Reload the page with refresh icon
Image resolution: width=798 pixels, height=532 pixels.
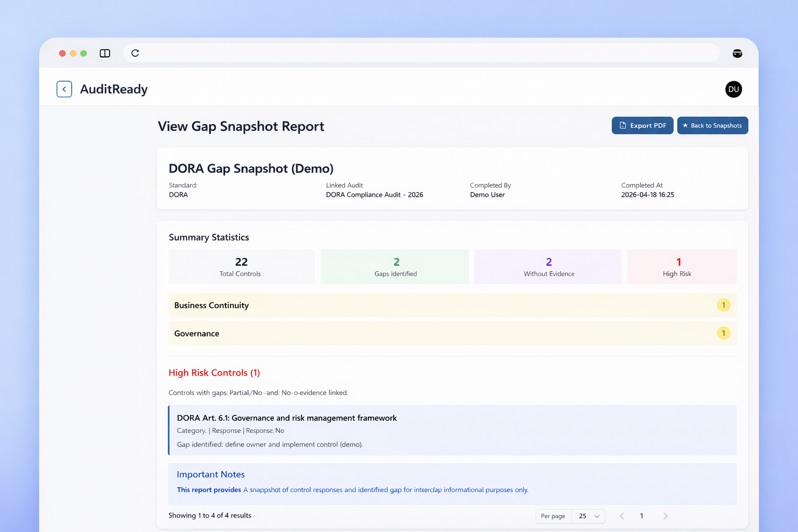tap(135, 54)
